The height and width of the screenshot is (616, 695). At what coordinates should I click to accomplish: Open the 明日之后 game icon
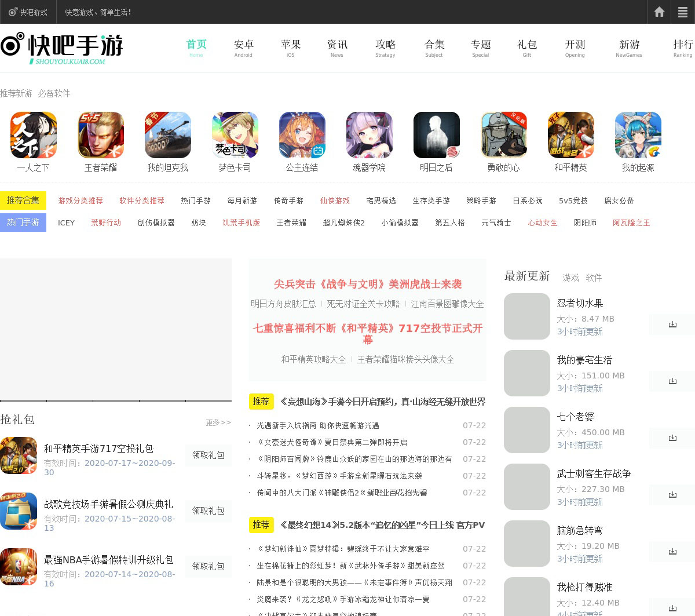click(x=437, y=135)
